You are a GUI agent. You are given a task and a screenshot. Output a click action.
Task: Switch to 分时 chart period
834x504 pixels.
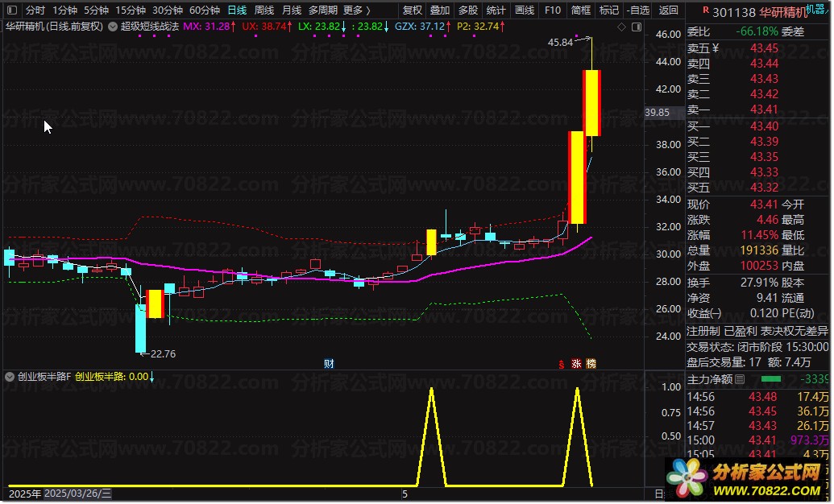tap(35, 10)
